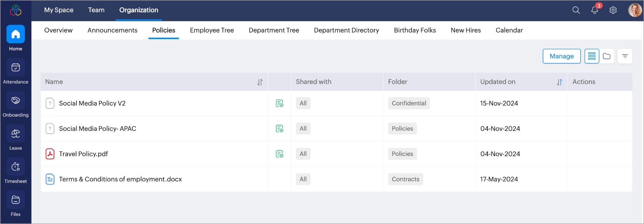Click acknowledgement icon for Travel Policy.pdf
Screen dimensions: 644x224
point(279,154)
